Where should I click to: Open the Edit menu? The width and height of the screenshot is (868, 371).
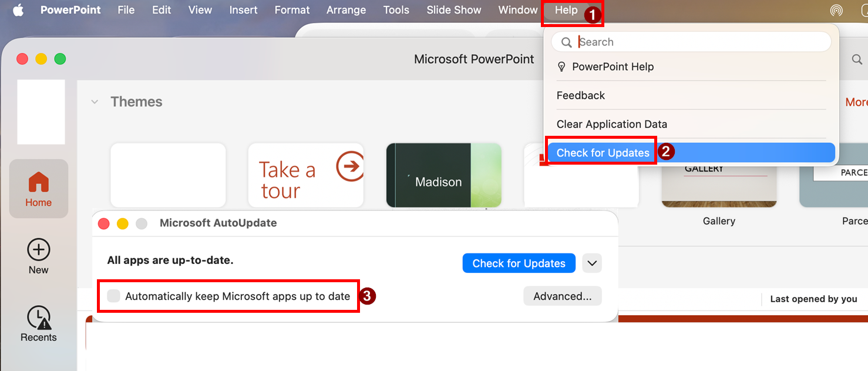162,10
